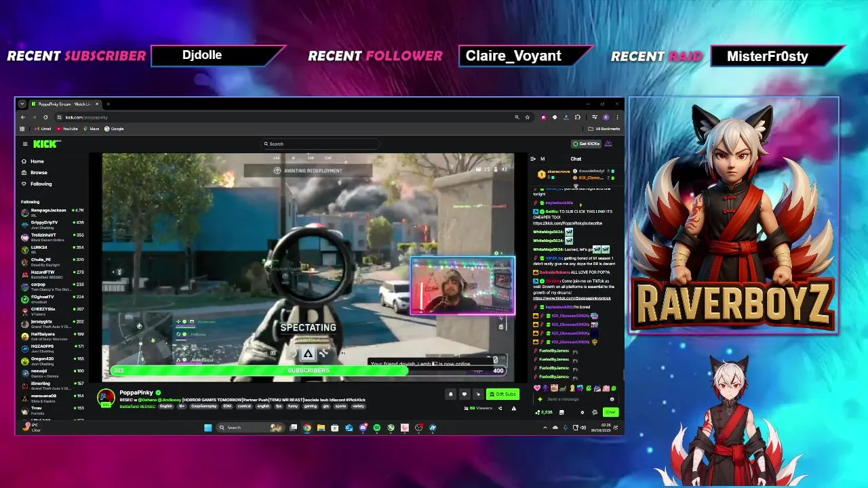Open the Kick sidebar hamburger menu
This screenshot has height=488, width=868.
coord(25,144)
